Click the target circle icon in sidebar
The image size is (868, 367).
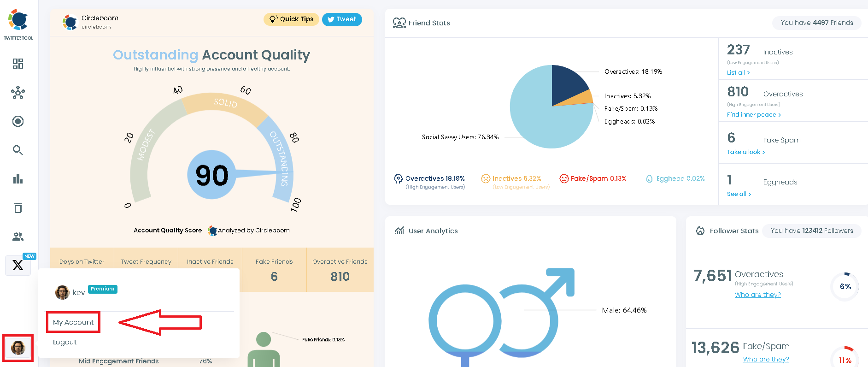coord(18,121)
